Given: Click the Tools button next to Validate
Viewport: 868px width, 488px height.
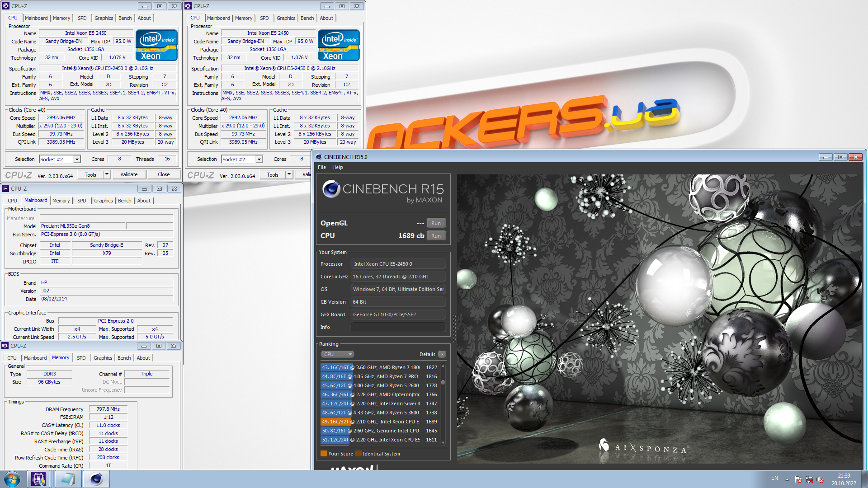Looking at the screenshot, I should (x=90, y=174).
